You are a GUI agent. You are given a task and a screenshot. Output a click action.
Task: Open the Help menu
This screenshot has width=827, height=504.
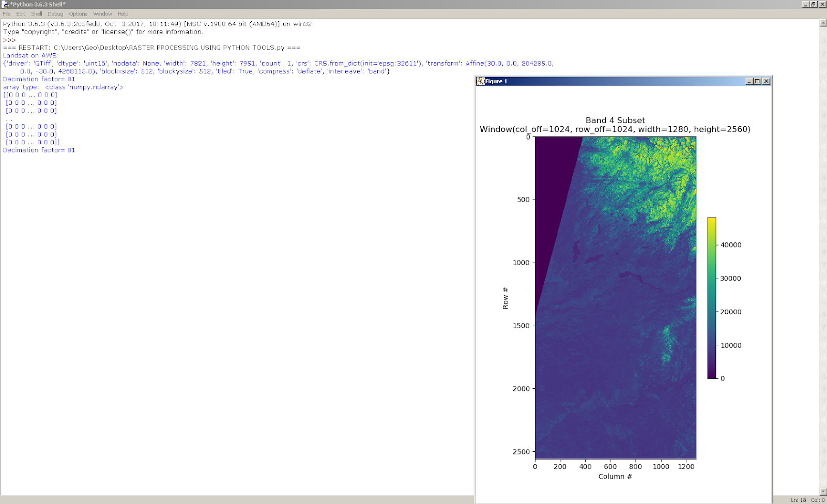pos(123,14)
